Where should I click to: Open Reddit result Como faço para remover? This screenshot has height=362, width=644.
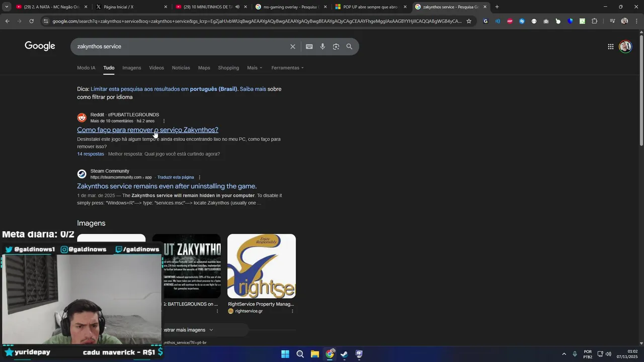(x=147, y=130)
